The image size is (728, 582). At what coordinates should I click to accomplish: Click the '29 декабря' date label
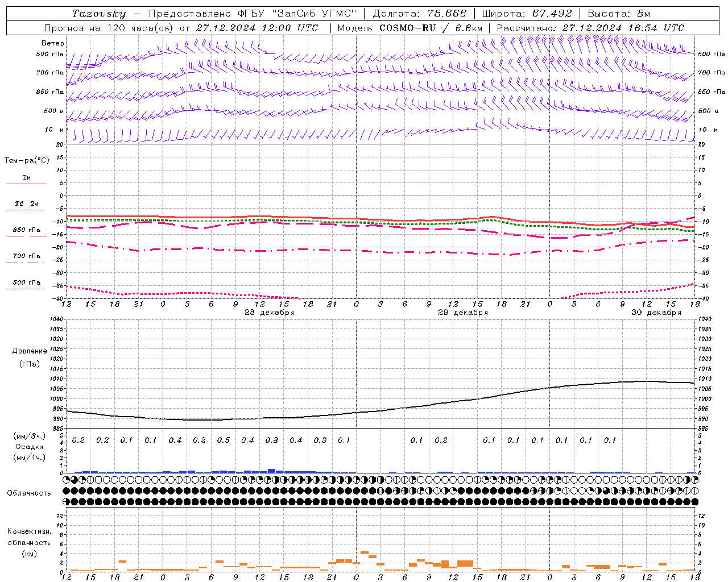click(x=463, y=313)
